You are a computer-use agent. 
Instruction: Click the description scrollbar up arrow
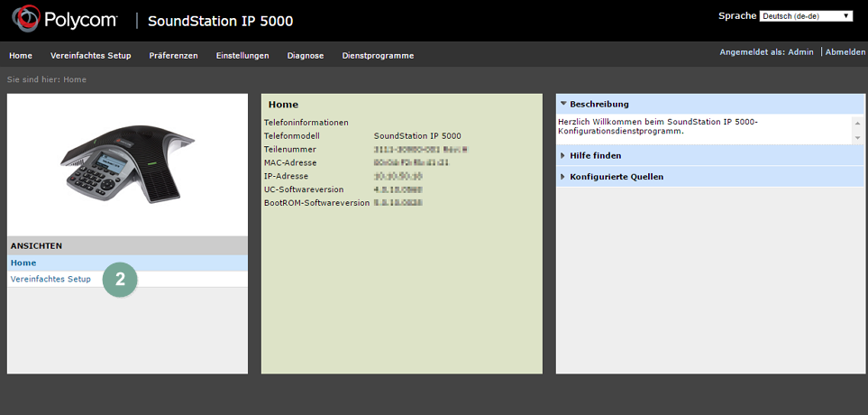point(857,121)
